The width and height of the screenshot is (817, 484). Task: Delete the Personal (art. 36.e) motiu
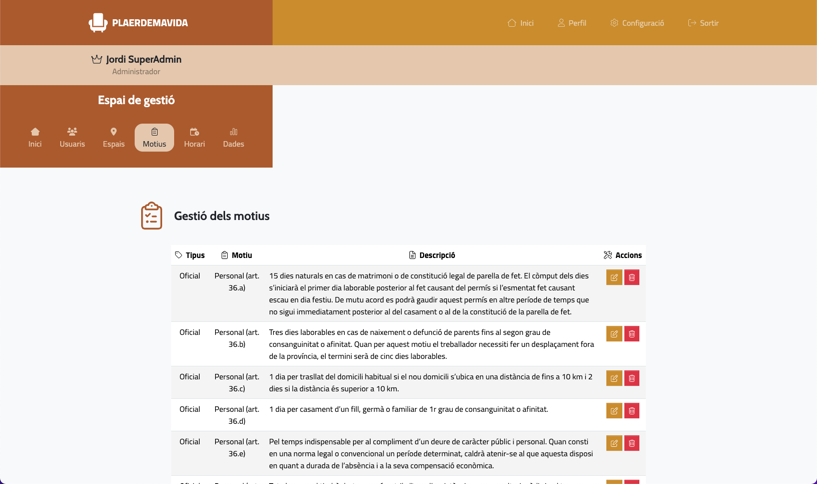632,443
